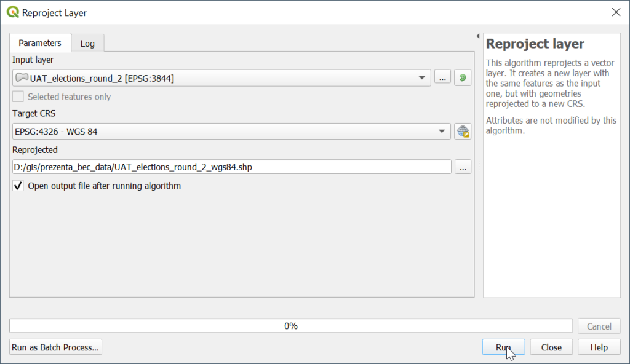Click the 0% progress bar
Screen dimensions: 630x364
click(291, 326)
